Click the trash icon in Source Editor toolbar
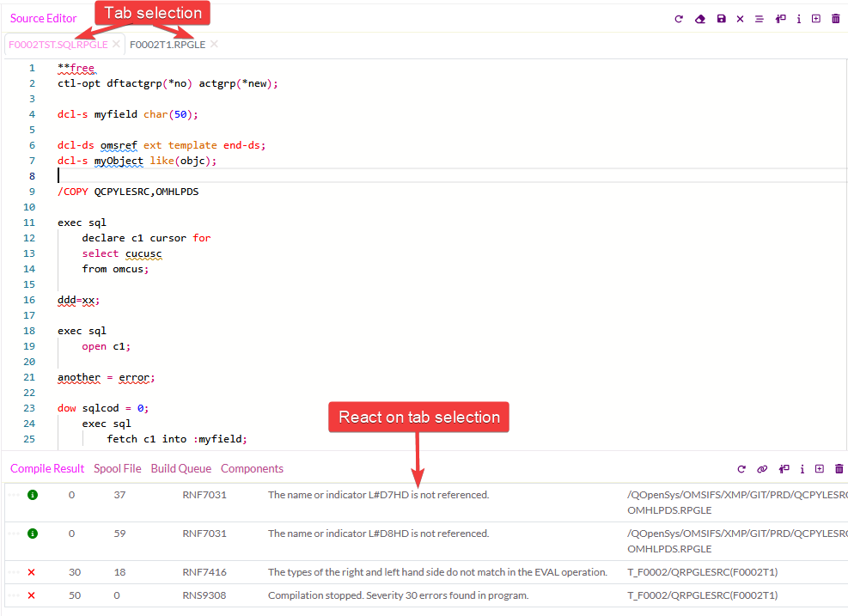 click(x=836, y=19)
